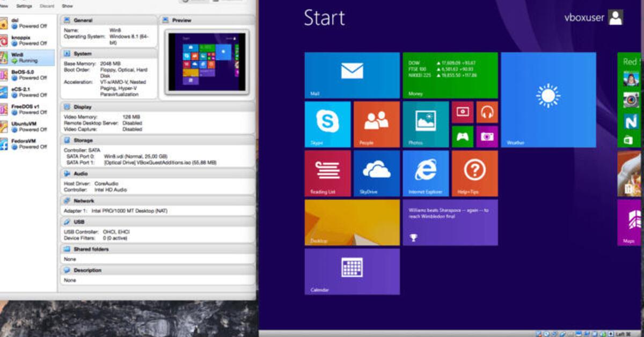The height and width of the screenshot is (337, 644).
Task: Click the Windows 8.1 (64-bit) operating system value
Action: click(x=129, y=39)
